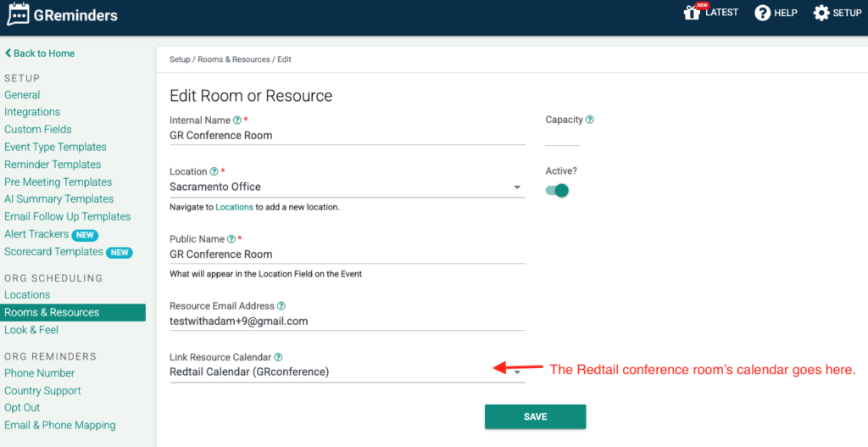Open the Setup gear icon

pos(821,13)
